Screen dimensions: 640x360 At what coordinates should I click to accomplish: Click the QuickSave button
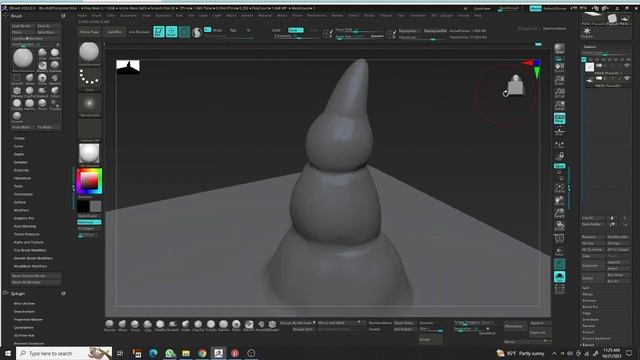coord(482,8)
